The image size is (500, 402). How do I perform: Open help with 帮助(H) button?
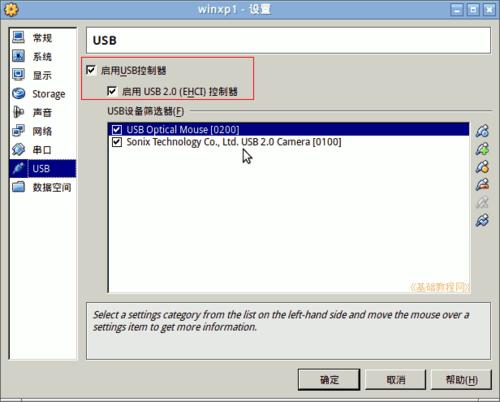461,379
